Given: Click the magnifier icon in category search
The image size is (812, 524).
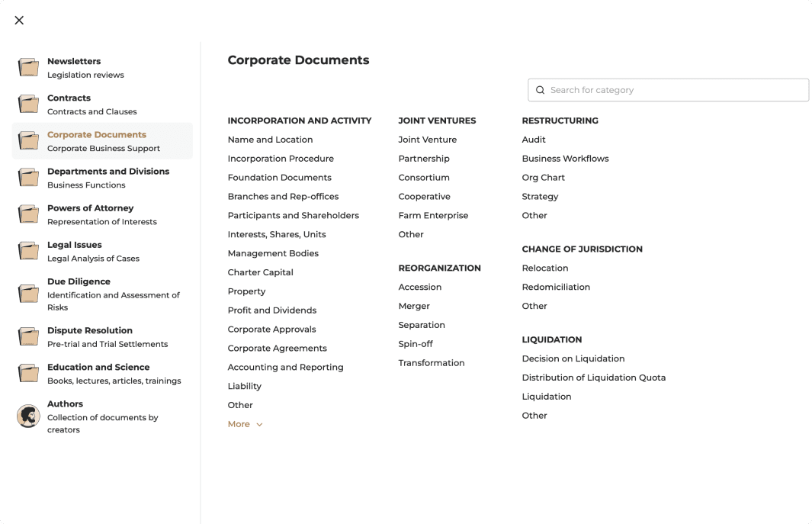Looking at the screenshot, I should (541, 90).
